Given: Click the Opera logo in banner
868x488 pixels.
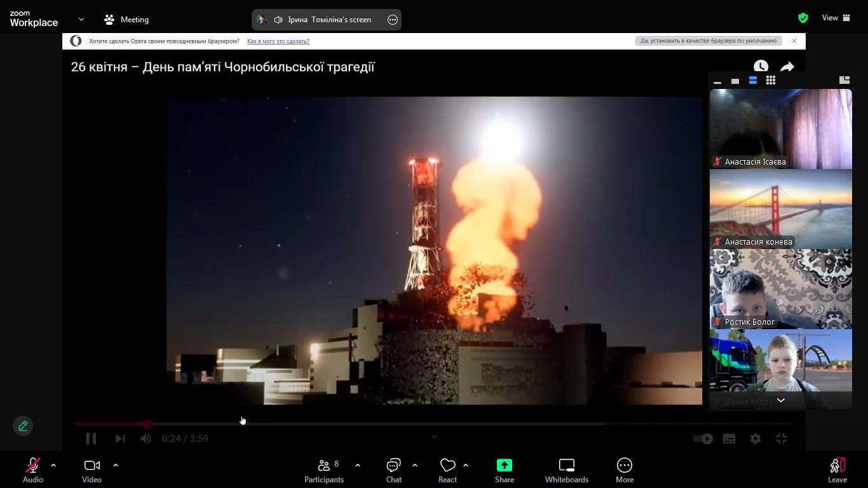Looking at the screenshot, I should pyautogui.click(x=76, y=41).
